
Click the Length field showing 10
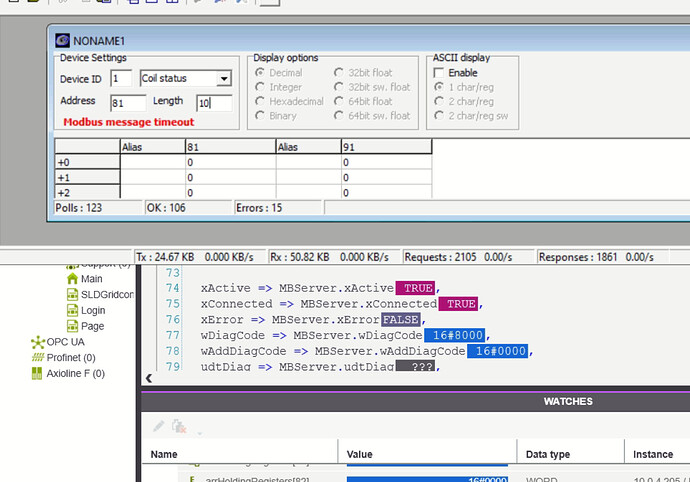[214, 103]
